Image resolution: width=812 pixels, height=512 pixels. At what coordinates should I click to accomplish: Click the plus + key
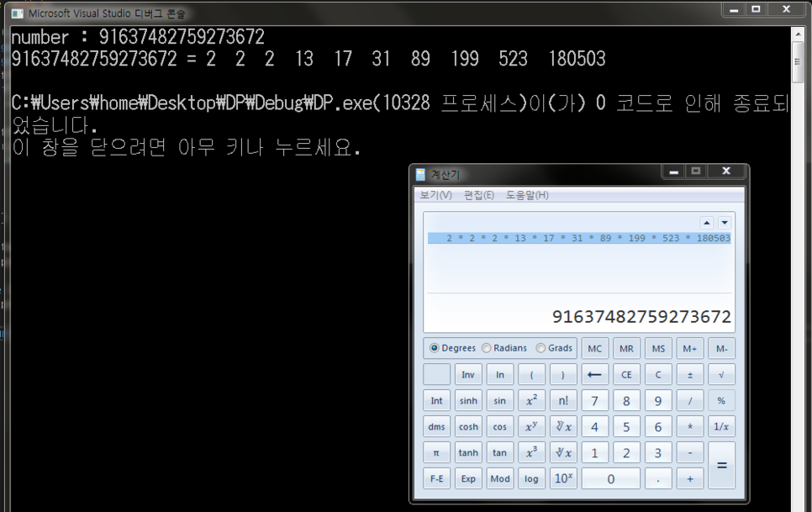[x=690, y=479]
